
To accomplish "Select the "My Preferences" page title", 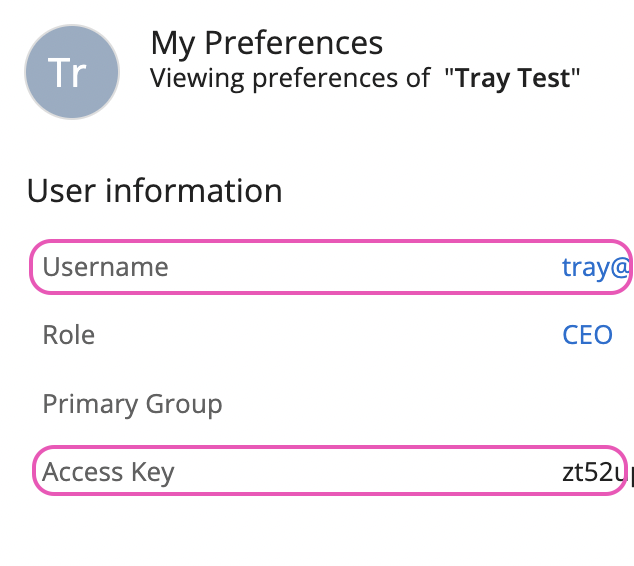I will point(266,43).
